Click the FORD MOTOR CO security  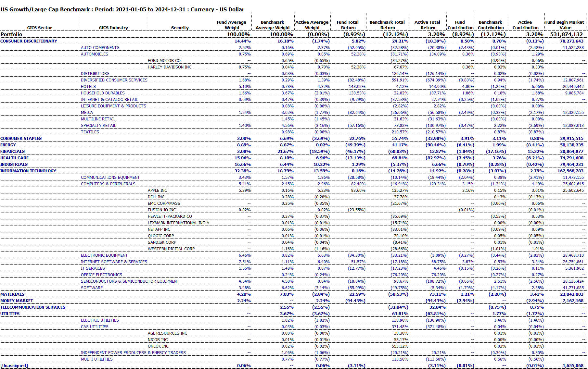coord(164,61)
